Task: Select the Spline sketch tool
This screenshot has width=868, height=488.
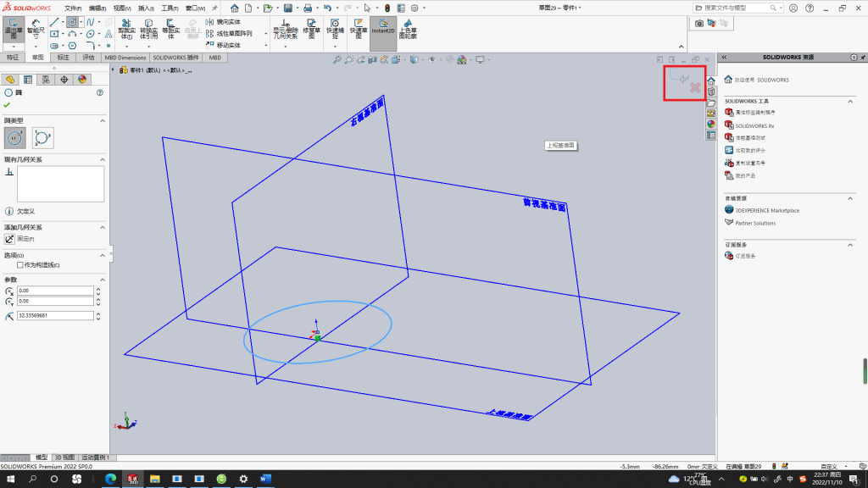Action: click(90, 22)
